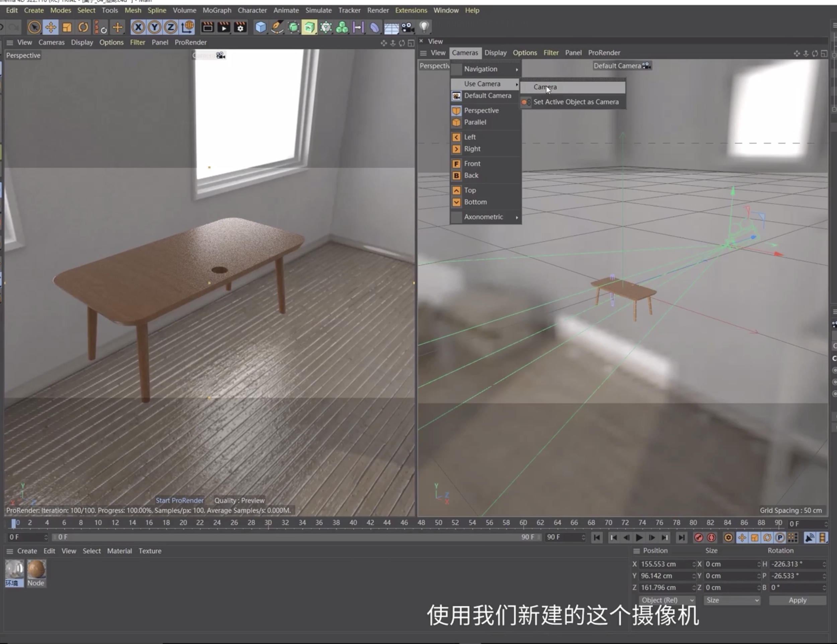Screen dimensions: 837x644
Task: Click the Camera object icon in toolbar
Action: [x=408, y=27]
